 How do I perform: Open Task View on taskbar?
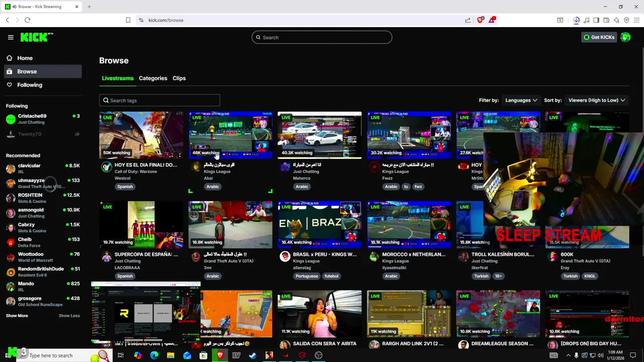coord(120,355)
